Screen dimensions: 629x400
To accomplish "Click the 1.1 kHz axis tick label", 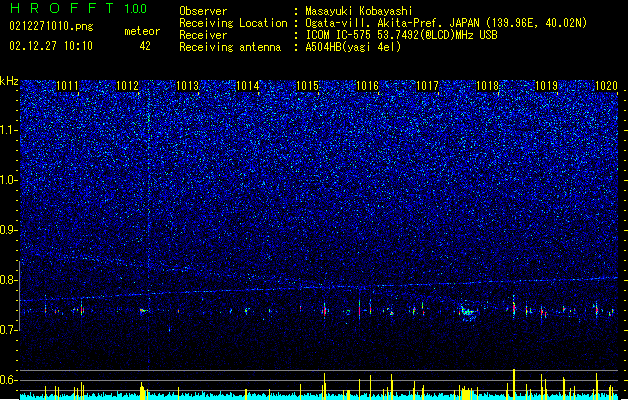I will (8, 130).
